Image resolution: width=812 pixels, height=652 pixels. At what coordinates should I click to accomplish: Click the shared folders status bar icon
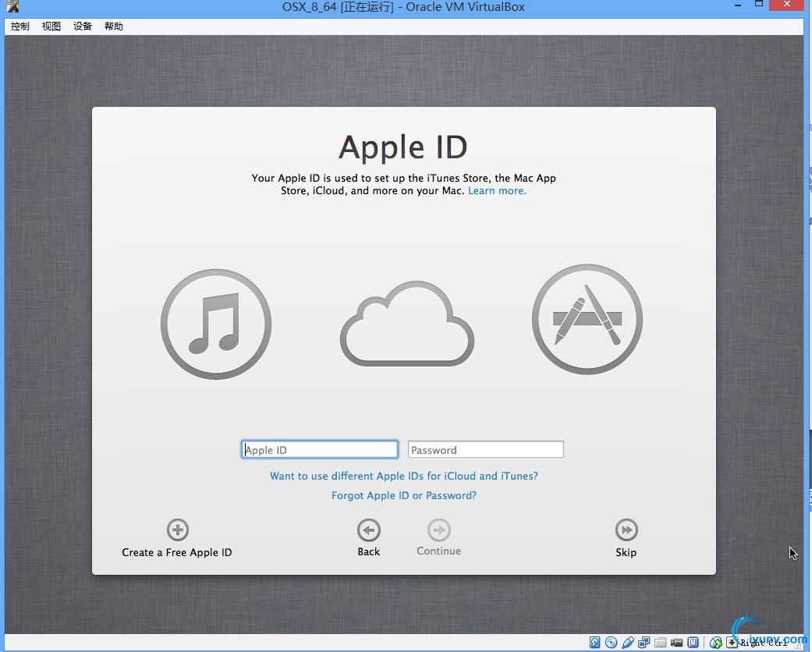(x=661, y=643)
